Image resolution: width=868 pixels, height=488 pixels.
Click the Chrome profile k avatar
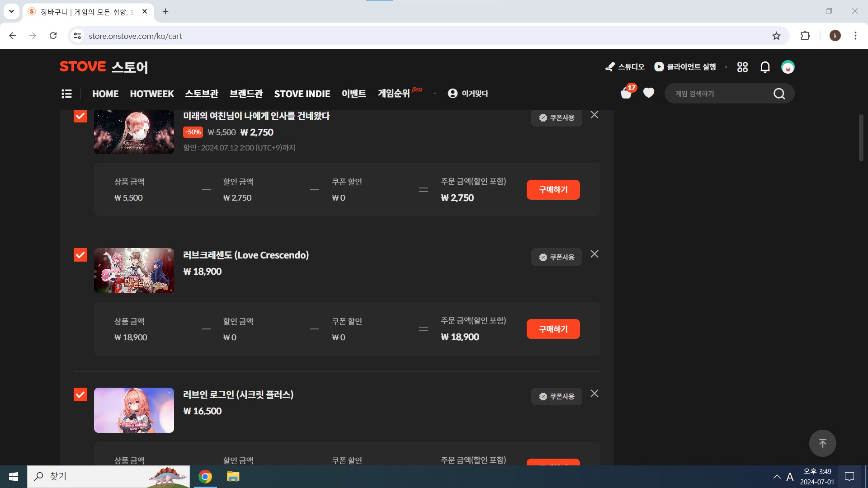[x=835, y=36]
